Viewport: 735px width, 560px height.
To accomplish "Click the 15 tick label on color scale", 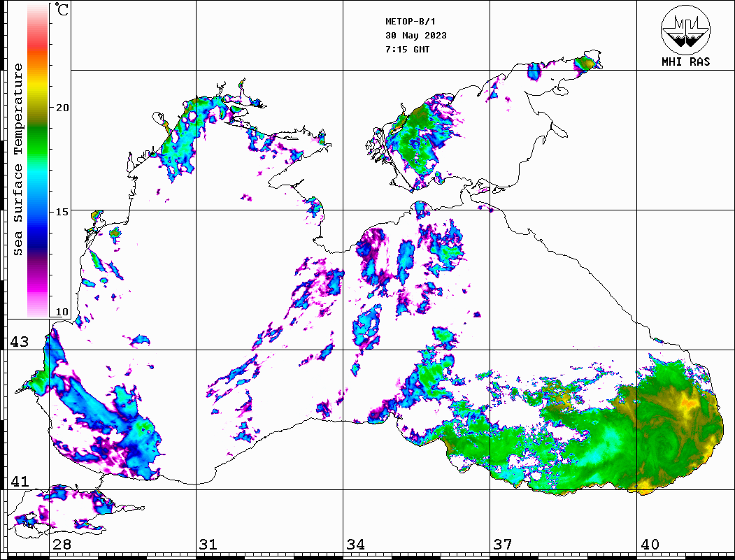I will coord(62,212).
